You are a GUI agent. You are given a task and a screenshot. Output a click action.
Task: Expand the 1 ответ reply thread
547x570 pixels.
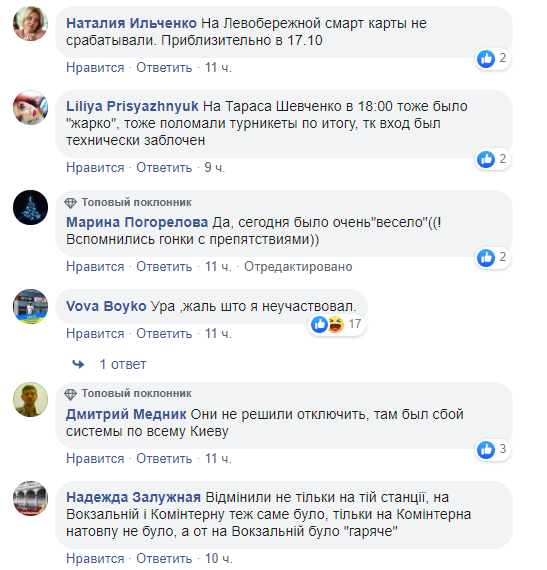(x=123, y=364)
